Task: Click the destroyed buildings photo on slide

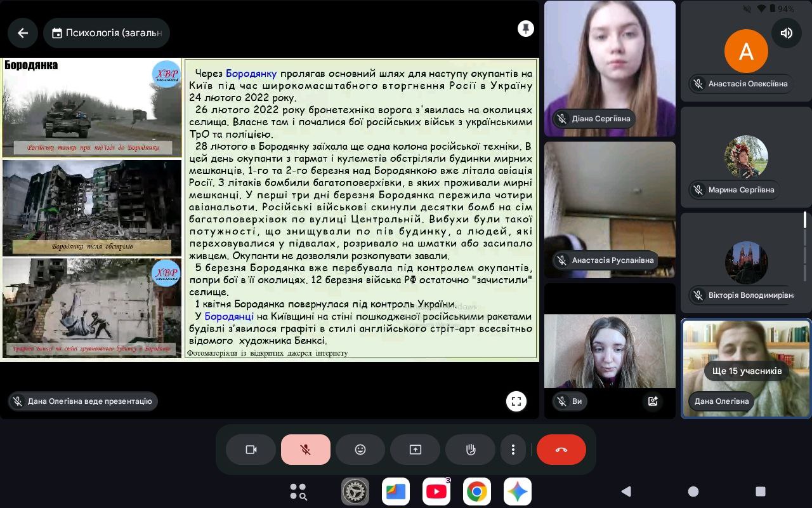Action: pos(92,208)
